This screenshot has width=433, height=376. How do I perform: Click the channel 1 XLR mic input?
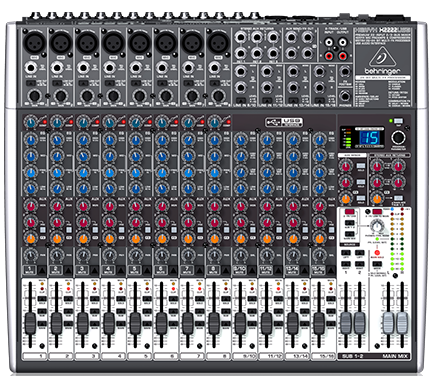(x=35, y=43)
